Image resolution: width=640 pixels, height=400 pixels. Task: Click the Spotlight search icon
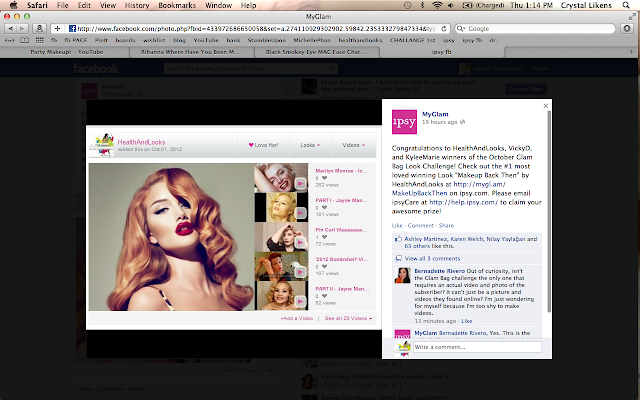pyautogui.click(x=626, y=5)
